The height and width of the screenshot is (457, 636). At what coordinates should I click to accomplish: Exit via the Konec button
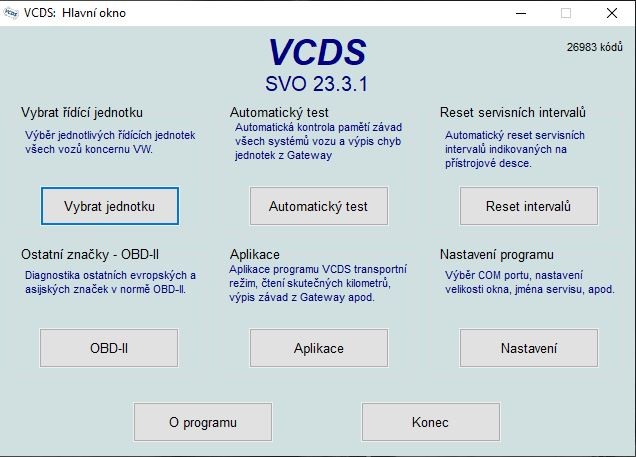(x=431, y=422)
